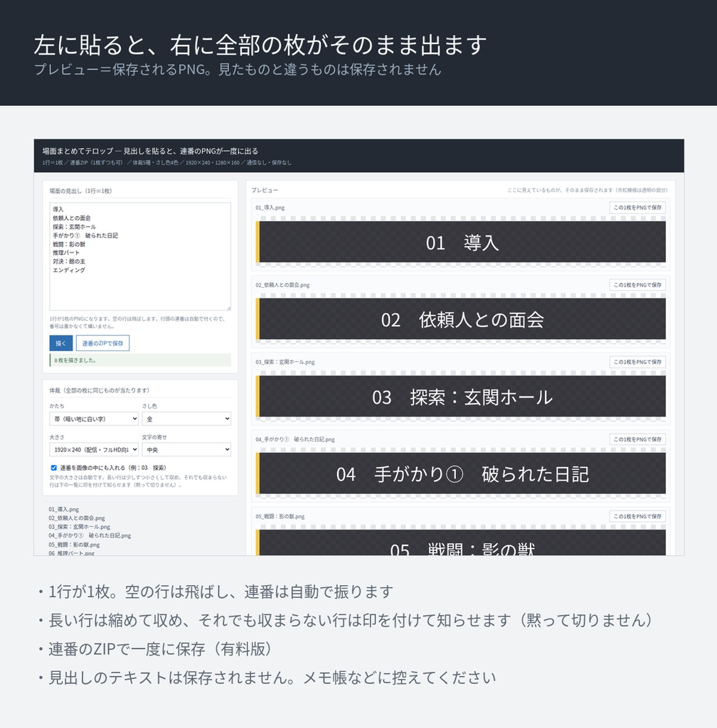Save 03_探索：玄関ホール.png with its PNG save button
Screen dimensions: 717x728
(x=637, y=362)
